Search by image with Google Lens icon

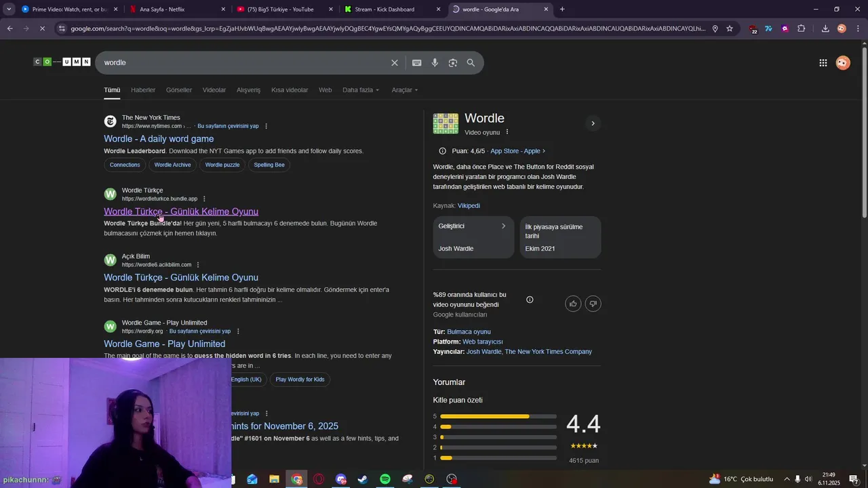[452, 62]
